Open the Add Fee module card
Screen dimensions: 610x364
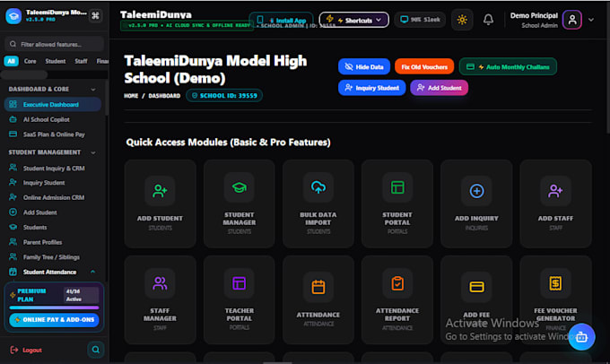(x=476, y=299)
